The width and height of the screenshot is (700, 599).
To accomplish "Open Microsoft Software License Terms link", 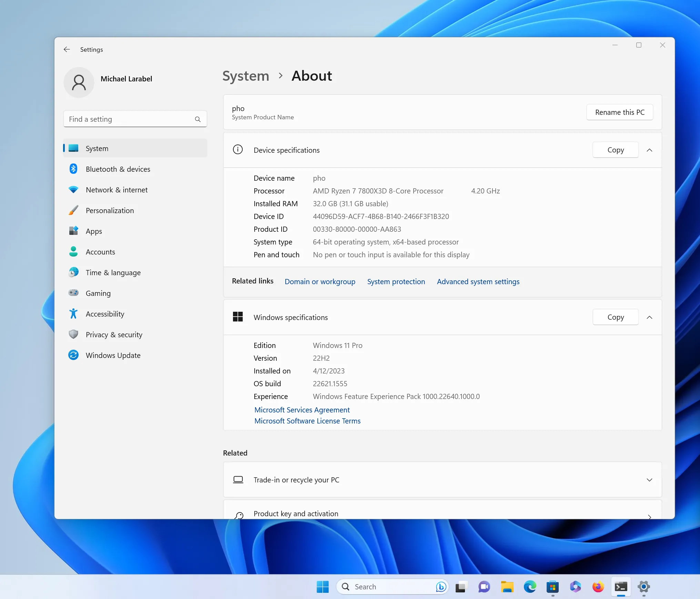I will pos(307,421).
